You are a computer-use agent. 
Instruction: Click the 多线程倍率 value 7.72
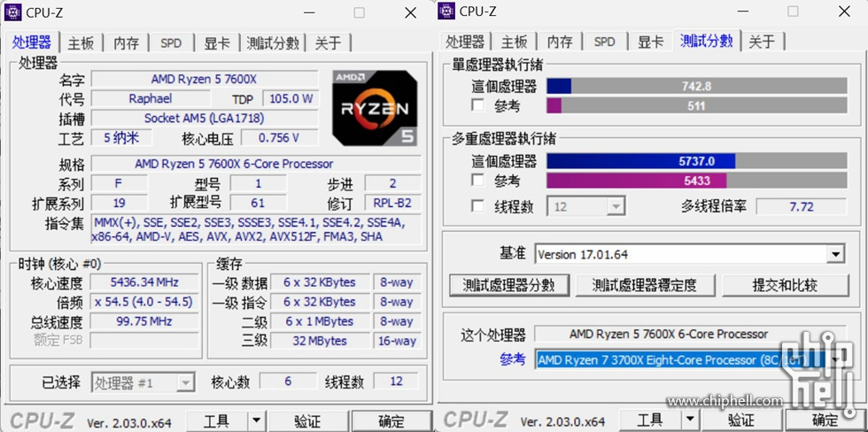(801, 207)
